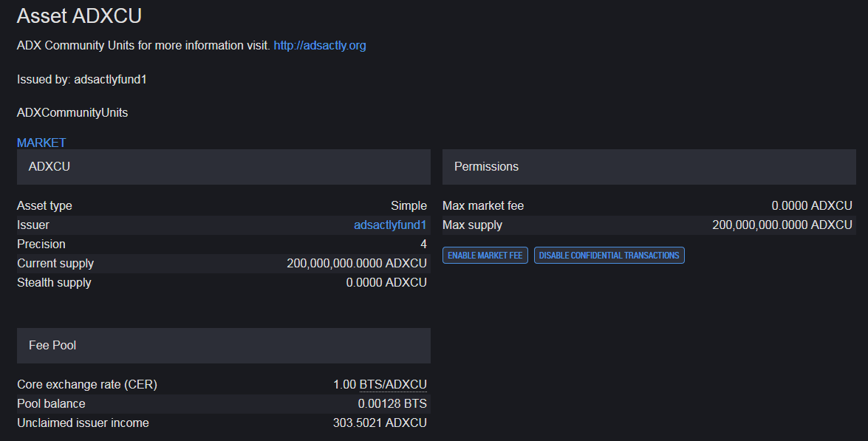
Task: Select the Permissions panel header
Action: [649, 166]
